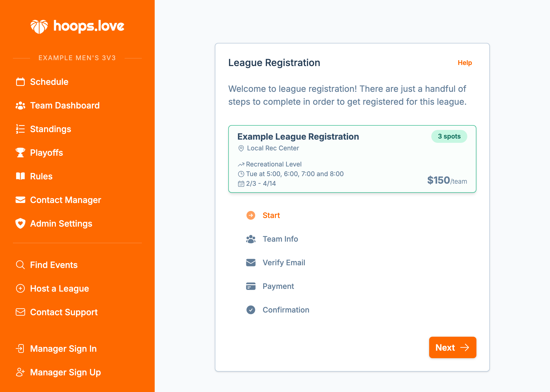The width and height of the screenshot is (550, 392).
Task: Select the Standings list icon
Action: coord(20,129)
